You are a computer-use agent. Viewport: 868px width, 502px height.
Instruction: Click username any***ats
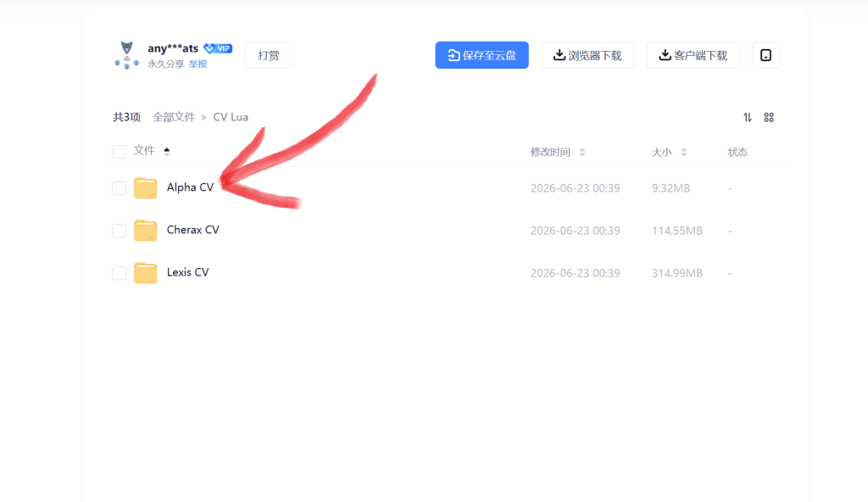pyautogui.click(x=173, y=48)
